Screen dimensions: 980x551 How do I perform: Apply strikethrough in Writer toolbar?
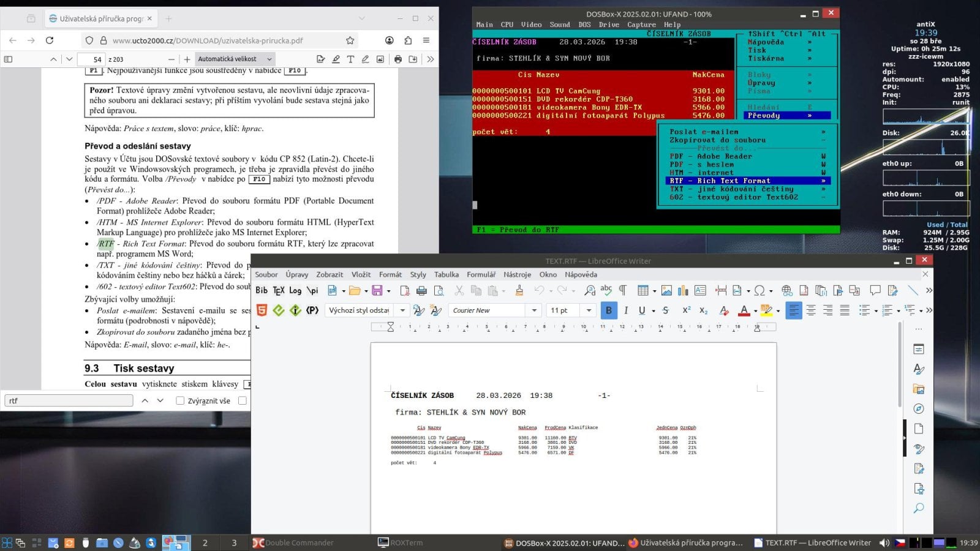(666, 310)
